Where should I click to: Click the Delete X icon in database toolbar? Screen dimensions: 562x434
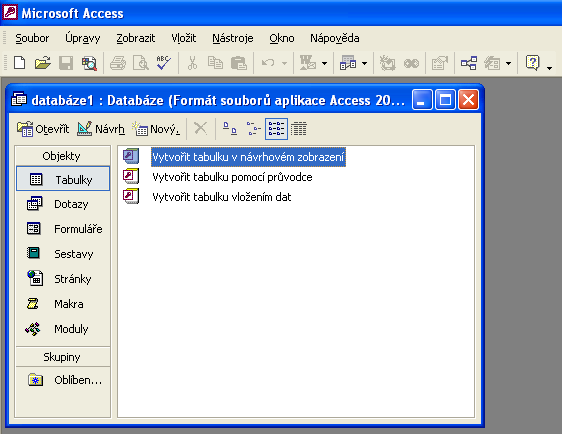(x=200, y=128)
